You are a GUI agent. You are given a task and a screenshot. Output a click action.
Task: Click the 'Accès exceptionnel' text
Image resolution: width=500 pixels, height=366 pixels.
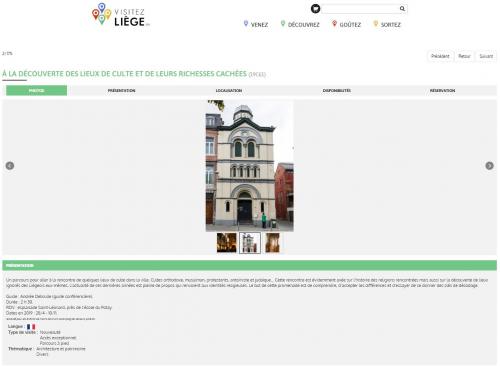58,338
